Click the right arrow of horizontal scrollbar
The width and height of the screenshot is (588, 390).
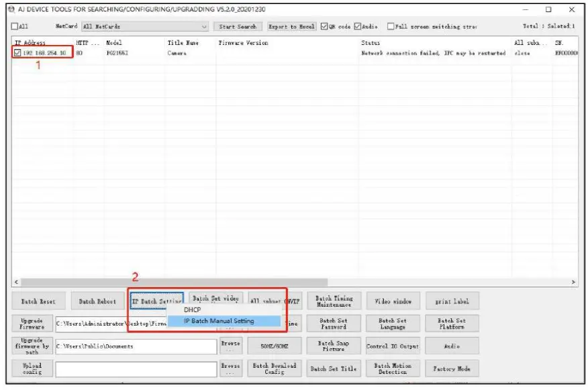[x=573, y=282]
